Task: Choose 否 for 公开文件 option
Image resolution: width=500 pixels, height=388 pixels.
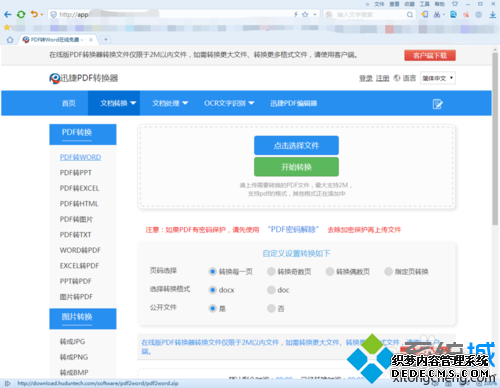Action: click(x=271, y=308)
